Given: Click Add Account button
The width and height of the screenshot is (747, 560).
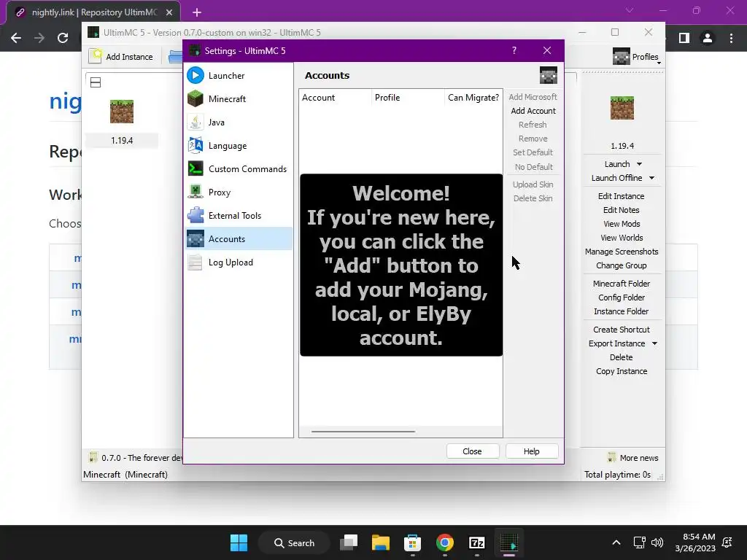Looking at the screenshot, I should 533,111.
